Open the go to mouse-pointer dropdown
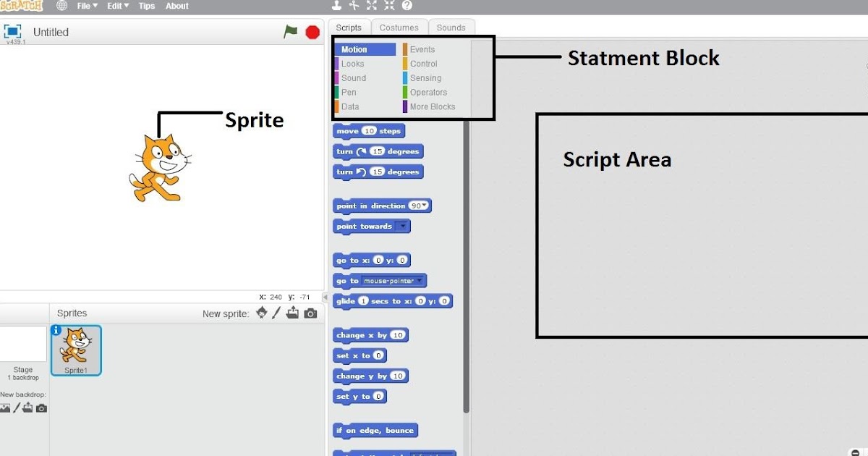868x456 pixels. point(422,280)
